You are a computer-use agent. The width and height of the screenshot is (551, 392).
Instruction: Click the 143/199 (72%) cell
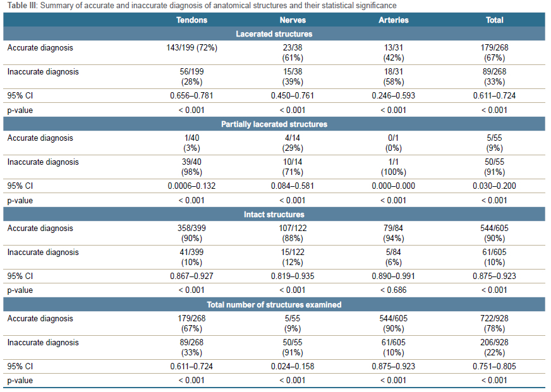point(191,47)
